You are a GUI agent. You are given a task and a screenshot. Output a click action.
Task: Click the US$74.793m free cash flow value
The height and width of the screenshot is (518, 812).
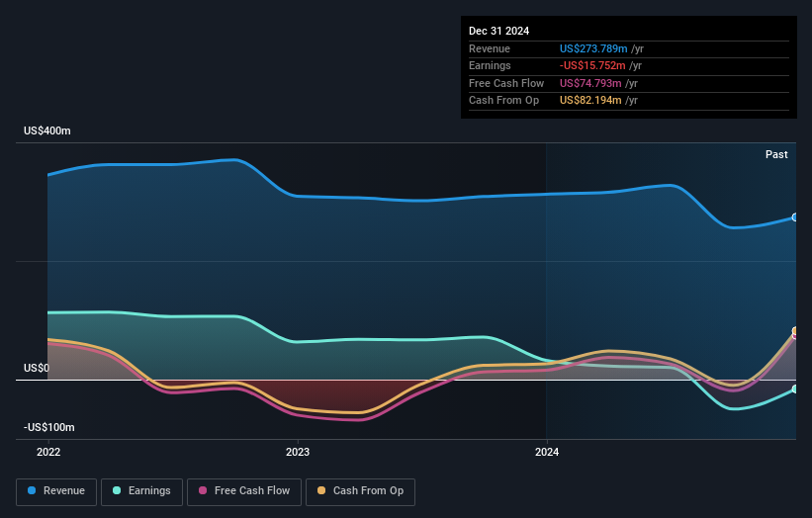pyautogui.click(x=590, y=83)
